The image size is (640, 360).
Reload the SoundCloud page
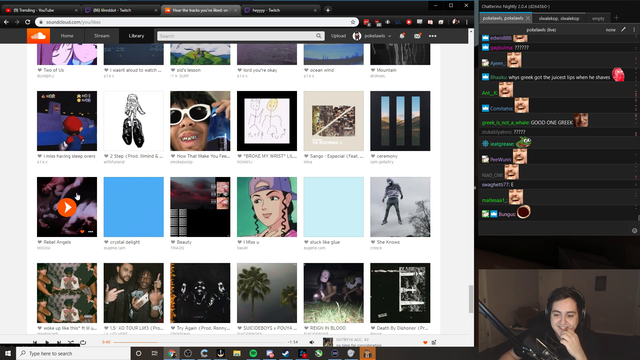[x=27, y=22]
